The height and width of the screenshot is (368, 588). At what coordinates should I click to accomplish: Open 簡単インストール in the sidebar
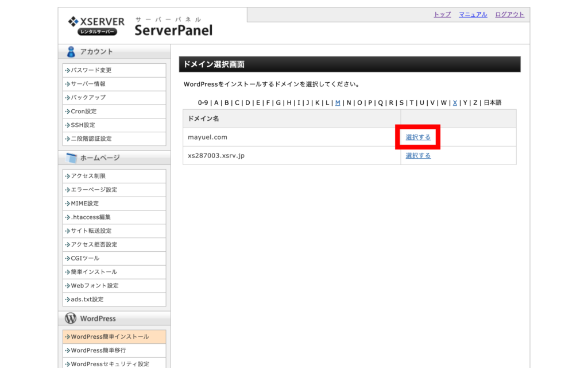click(114, 272)
